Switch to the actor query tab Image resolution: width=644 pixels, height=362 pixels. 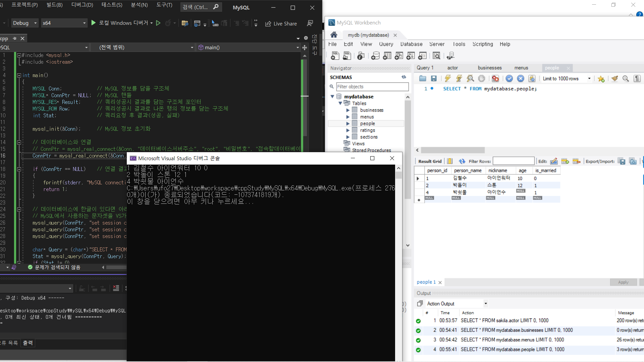(452, 68)
